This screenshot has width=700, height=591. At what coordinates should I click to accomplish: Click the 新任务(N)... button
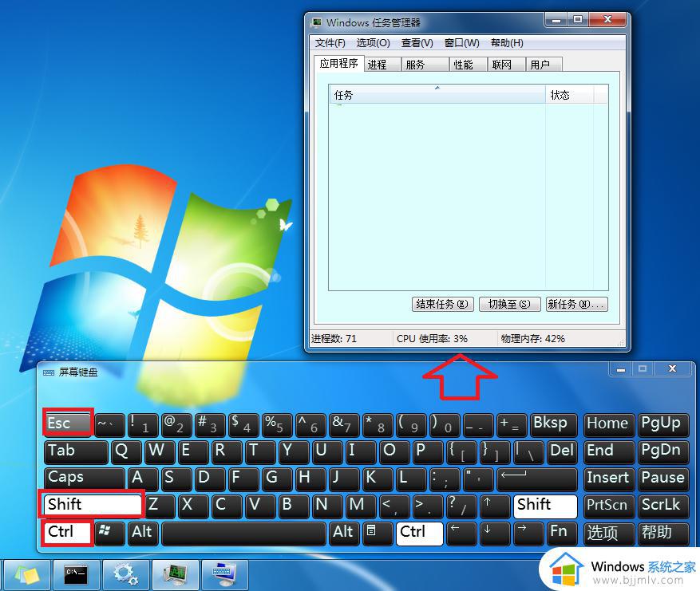(x=576, y=304)
